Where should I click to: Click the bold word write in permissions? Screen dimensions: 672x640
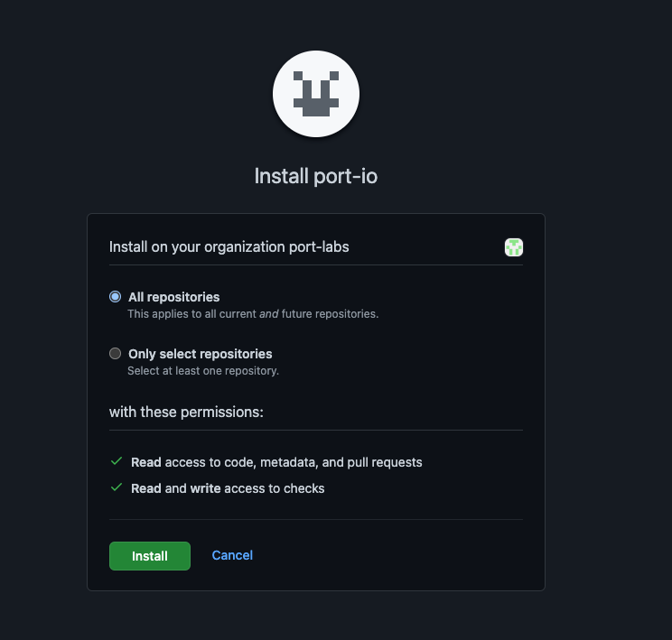(x=205, y=488)
